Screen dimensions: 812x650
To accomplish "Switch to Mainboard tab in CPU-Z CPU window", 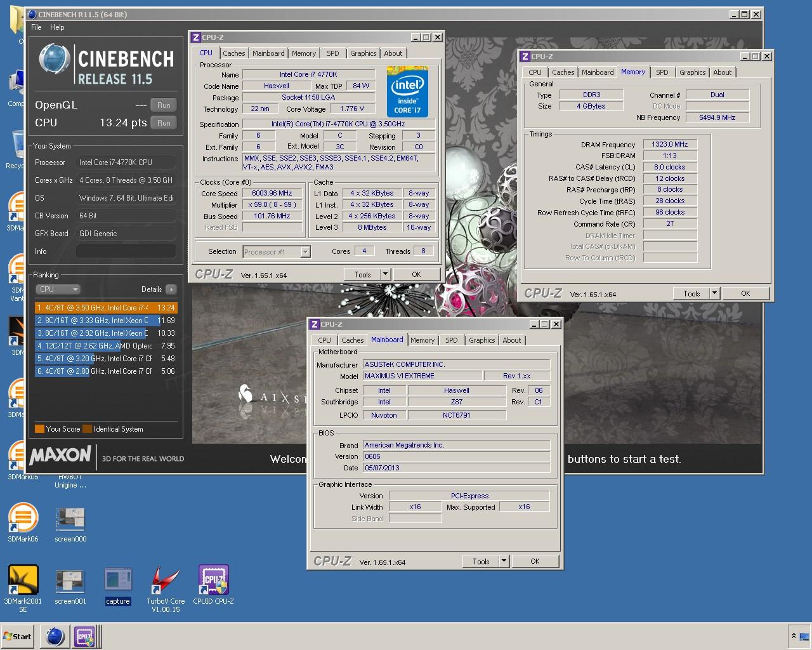I will (x=268, y=53).
